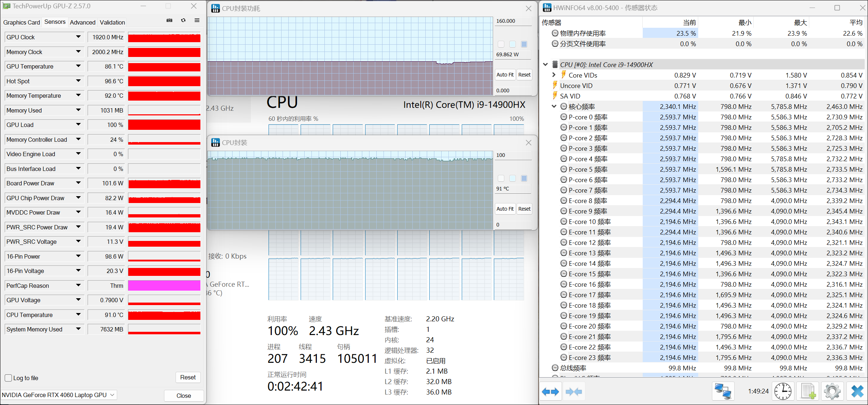Open HWiNFO sensor settings gear icon

pos(832,392)
